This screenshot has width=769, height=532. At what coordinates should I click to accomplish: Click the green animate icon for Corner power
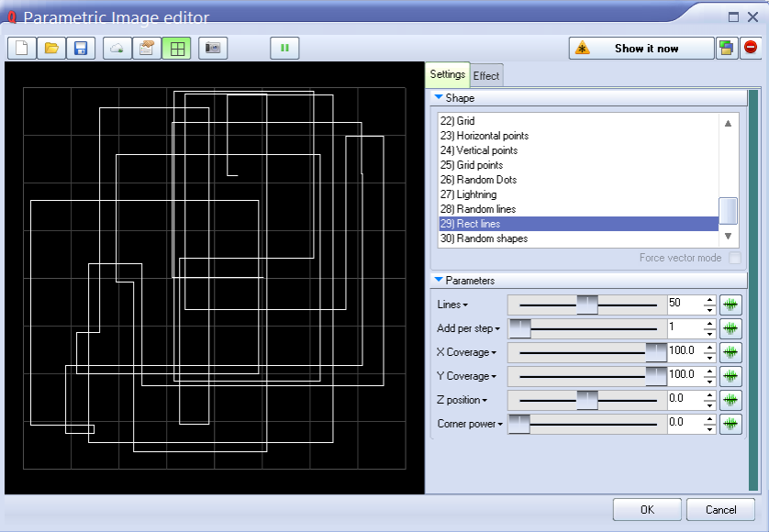730,423
